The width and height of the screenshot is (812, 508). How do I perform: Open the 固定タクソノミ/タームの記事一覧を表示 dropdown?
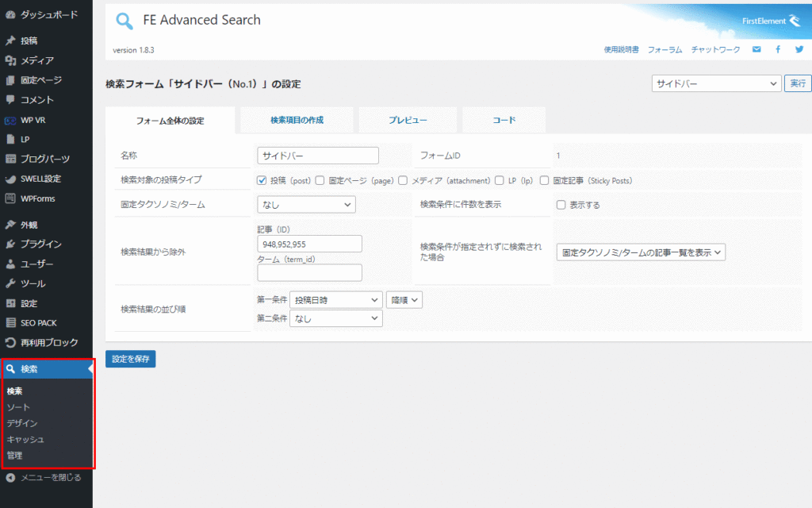[641, 252]
